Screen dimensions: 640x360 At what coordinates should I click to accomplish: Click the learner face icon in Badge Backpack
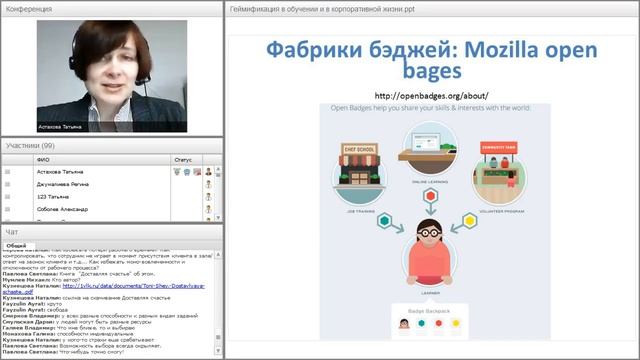coord(404,324)
